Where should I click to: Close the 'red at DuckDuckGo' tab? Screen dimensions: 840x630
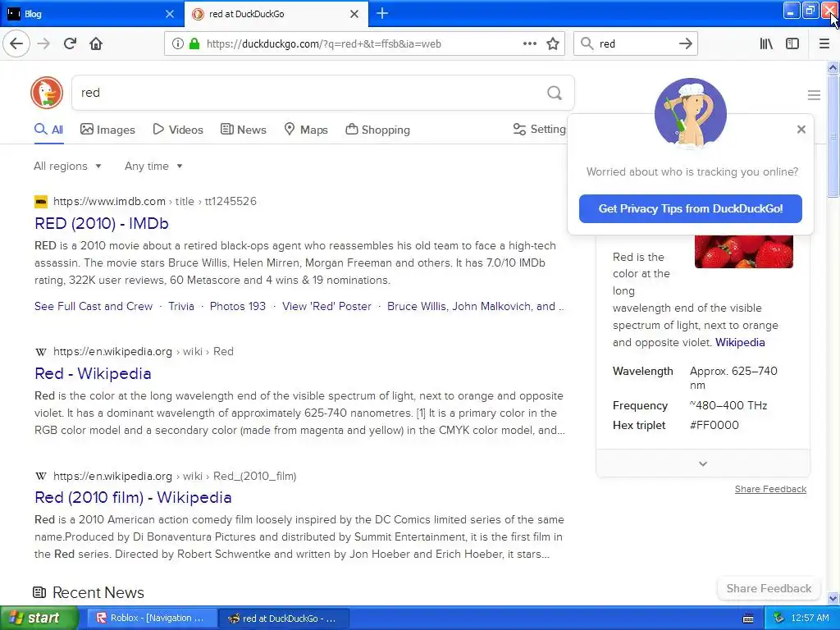coord(354,14)
